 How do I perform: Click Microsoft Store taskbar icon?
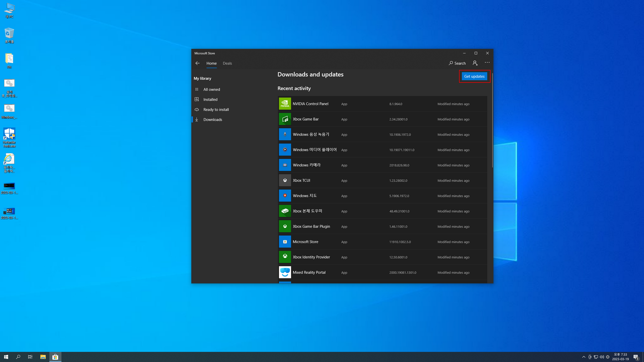pyautogui.click(x=55, y=357)
